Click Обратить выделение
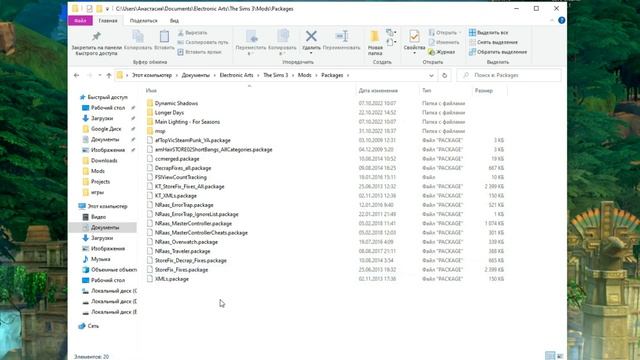The height and width of the screenshot is (360, 640). 498,52
